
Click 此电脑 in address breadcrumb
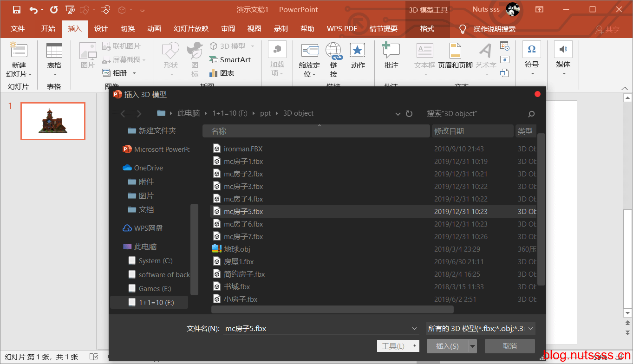coord(189,113)
